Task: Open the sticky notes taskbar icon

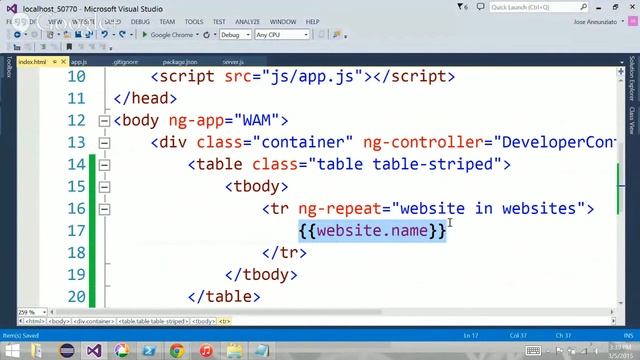Action: click(262, 351)
